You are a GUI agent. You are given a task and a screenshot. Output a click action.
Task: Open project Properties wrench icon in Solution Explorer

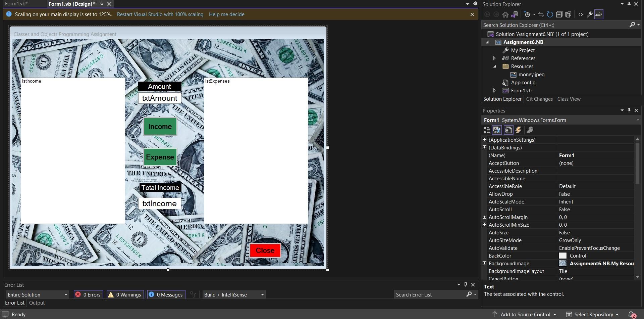coord(590,14)
